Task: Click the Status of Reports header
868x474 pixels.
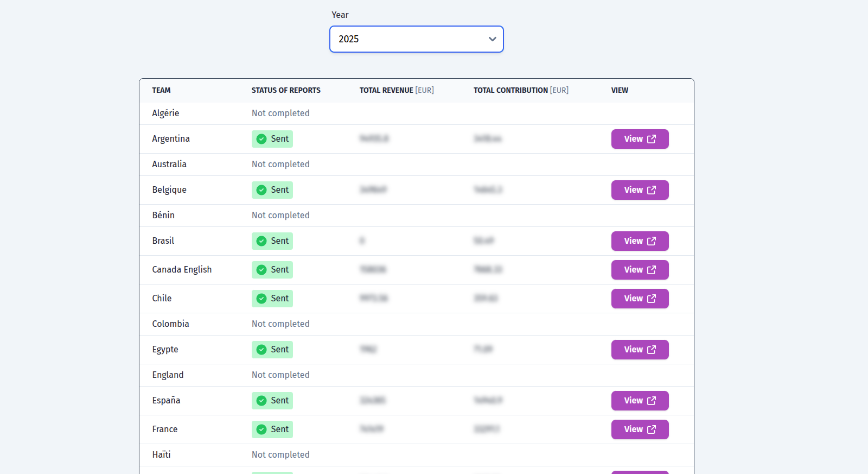Action: 286,90
